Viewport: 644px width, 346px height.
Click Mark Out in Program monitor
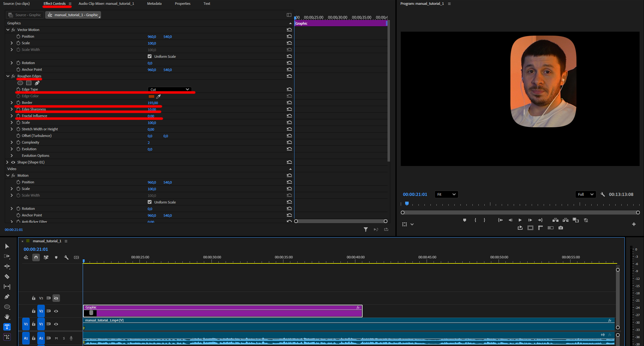tap(484, 220)
